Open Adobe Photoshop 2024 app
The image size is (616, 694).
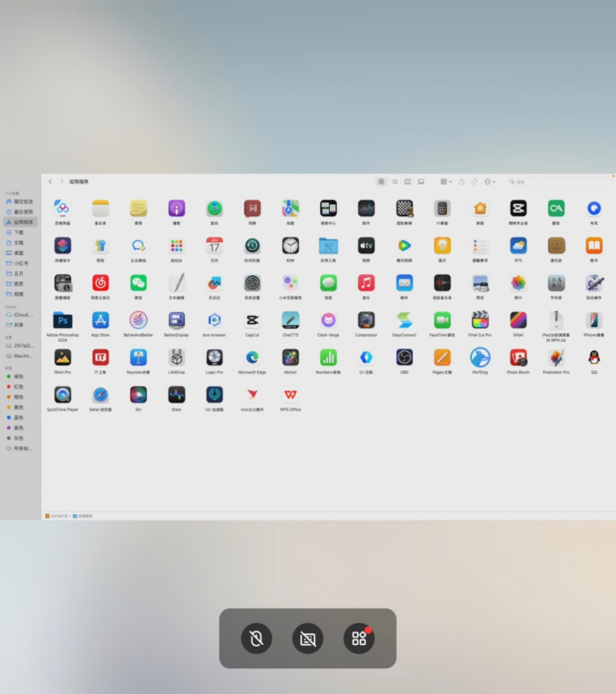pos(62,320)
